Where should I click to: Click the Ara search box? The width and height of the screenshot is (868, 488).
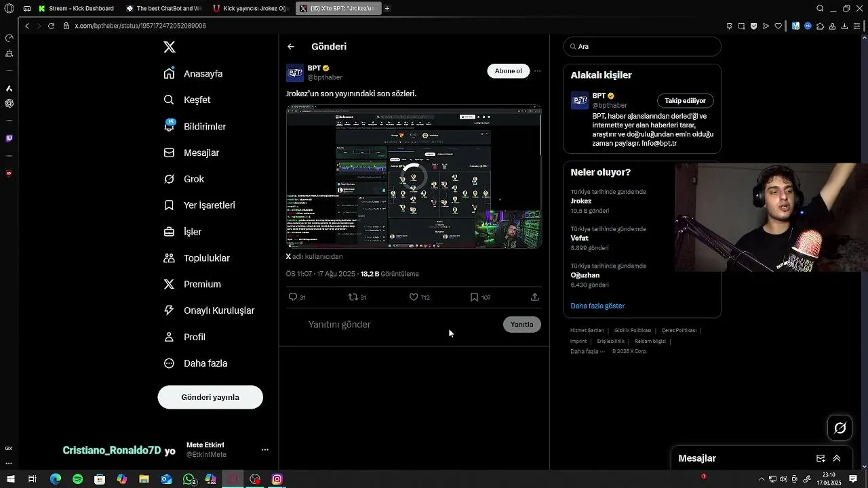pos(642,47)
